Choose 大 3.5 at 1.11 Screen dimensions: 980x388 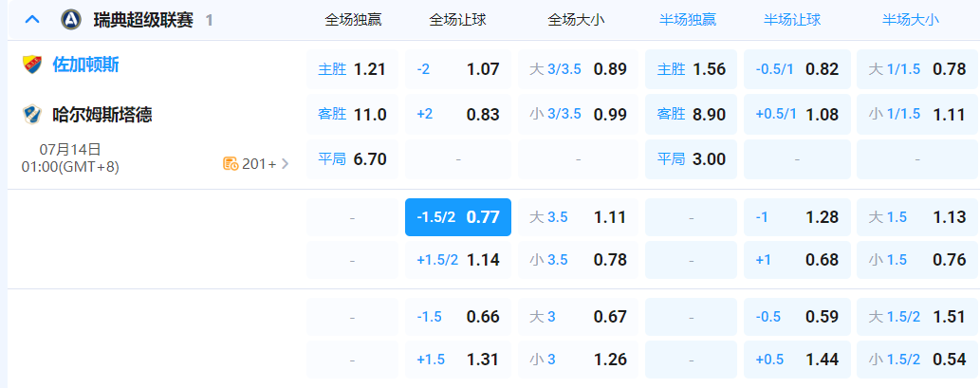(578, 217)
